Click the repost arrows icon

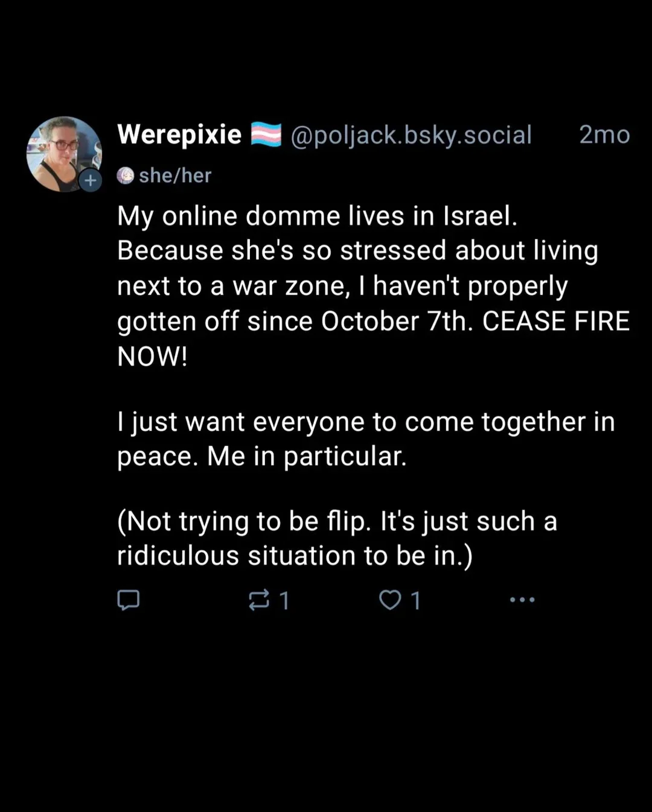click(x=259, y=600)
